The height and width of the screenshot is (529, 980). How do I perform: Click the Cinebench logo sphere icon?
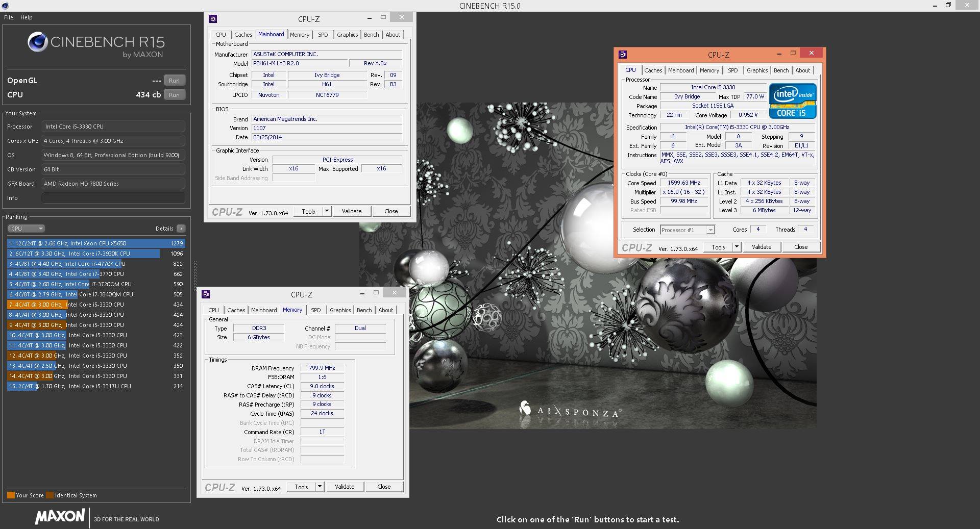coord(38,42)
